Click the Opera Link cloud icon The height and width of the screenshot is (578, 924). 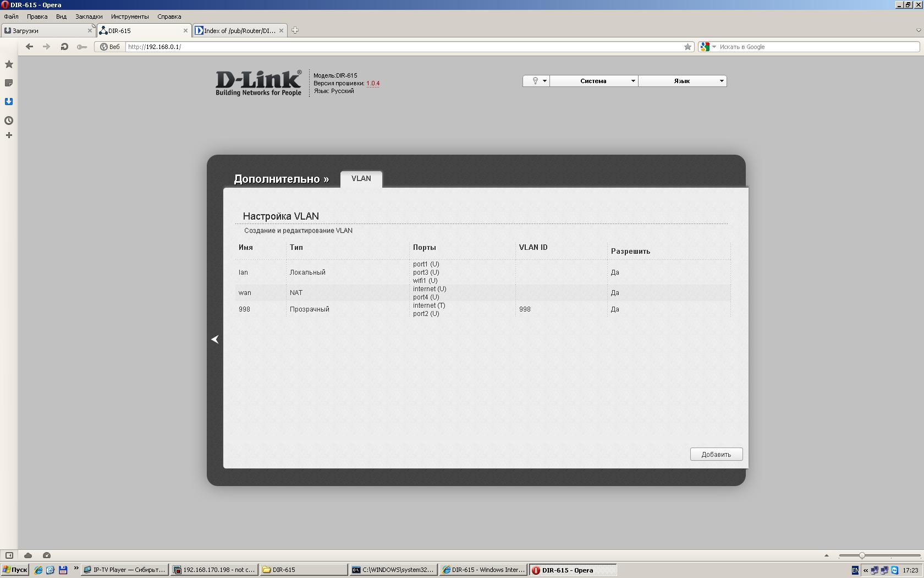coord(28,555)
